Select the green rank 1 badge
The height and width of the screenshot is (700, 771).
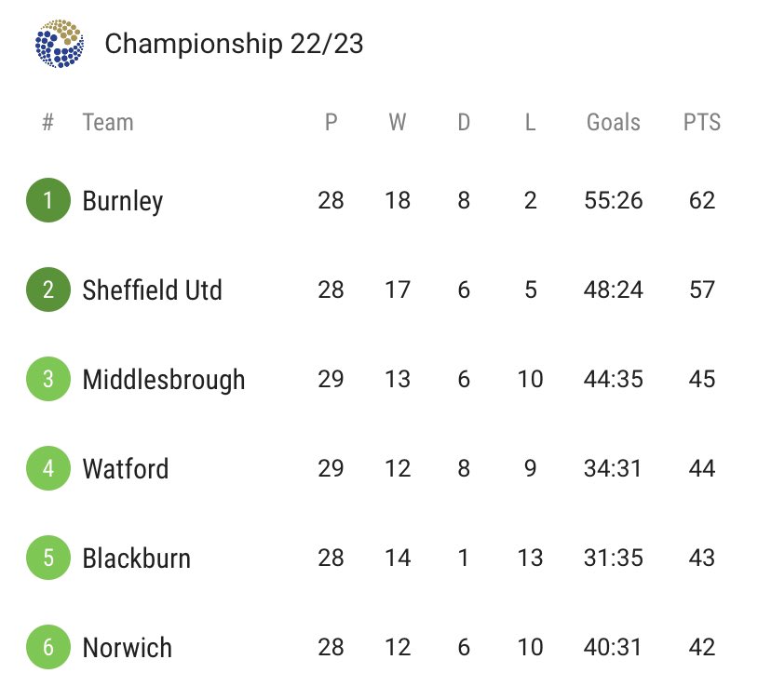pyautogui.click(x=48, y=200)
